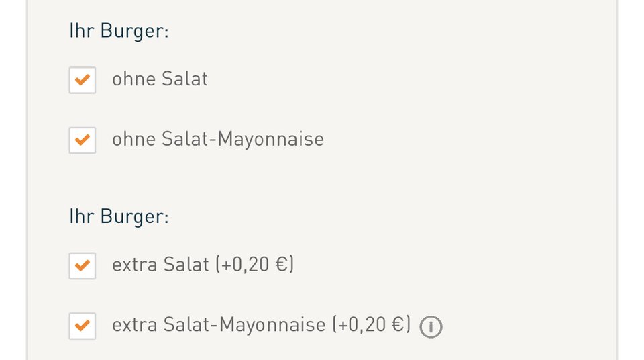The width and height of the screenshot is (644, 360).
Task: Click the orange tick next to "ohne Salat-Mayonnaise"
Action: (82, 140)
